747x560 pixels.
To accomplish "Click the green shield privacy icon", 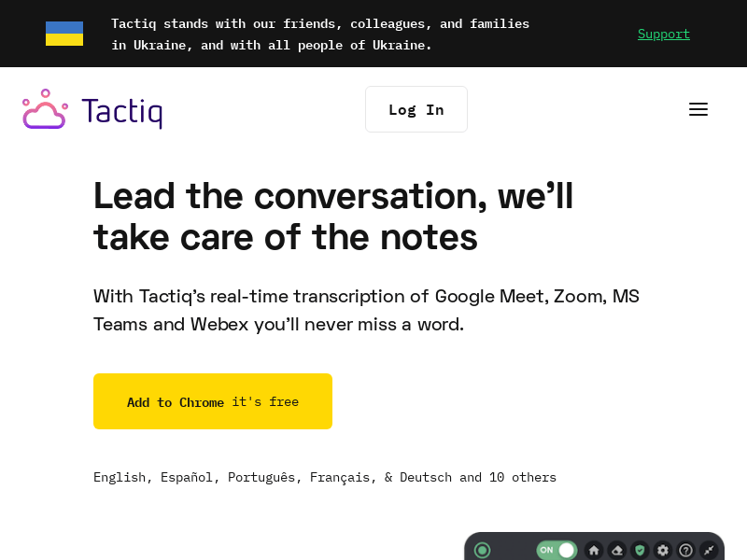I will pos(640,551).
